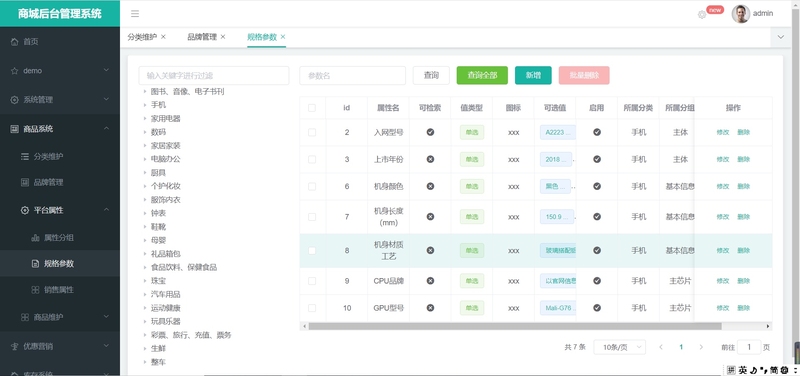The height and width of the screenshot is (376, 800).
Task: Check the row checkbox for 机身长度(mm)
Action: tap(312, 217)
